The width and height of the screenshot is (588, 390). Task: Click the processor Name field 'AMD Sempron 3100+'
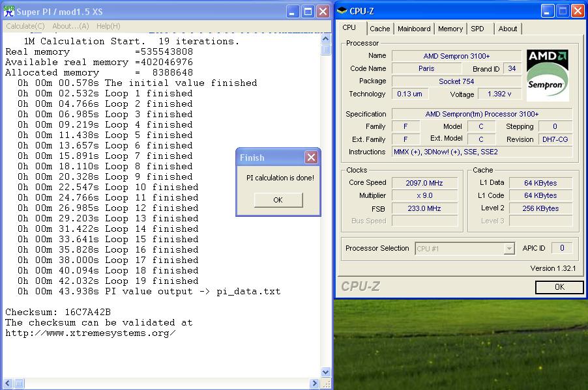(x=456, y=56)
